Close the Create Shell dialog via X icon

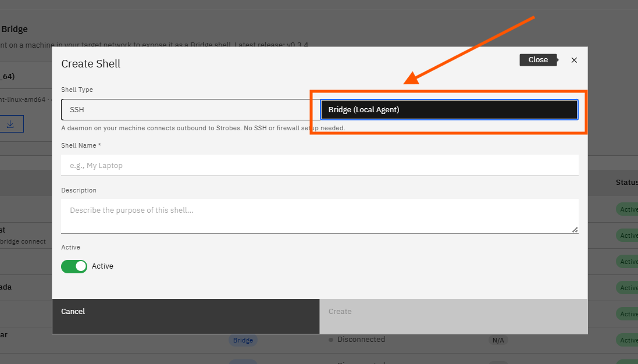[x=574, y=60]
